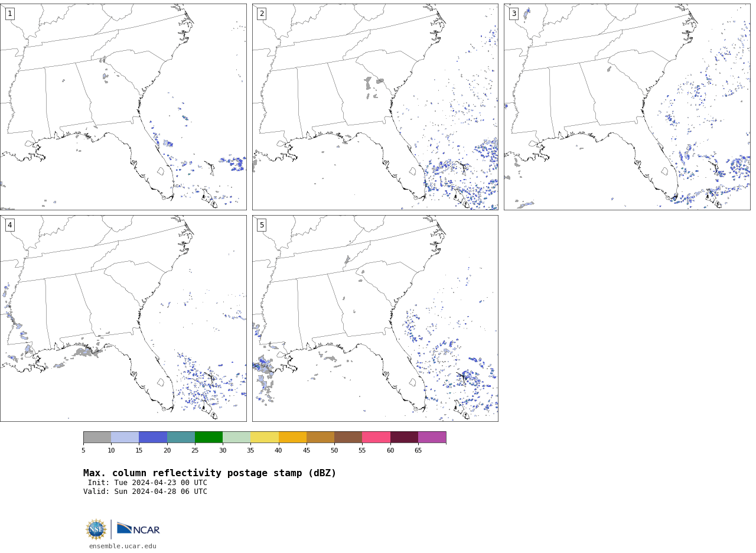Click the gray 5-10 dBZ swatch

[97, 437]
